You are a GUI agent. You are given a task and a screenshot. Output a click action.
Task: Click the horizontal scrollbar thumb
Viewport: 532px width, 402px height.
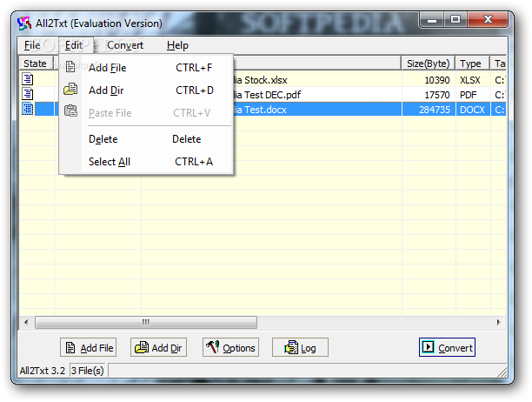pyautogui.click(x=146, y=322)
